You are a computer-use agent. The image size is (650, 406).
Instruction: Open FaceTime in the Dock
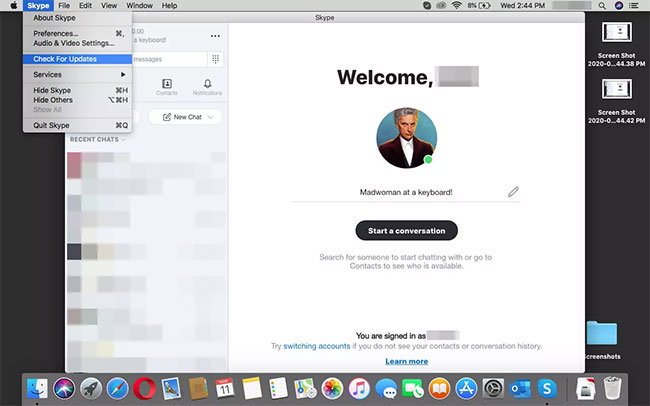click(412, 389)
